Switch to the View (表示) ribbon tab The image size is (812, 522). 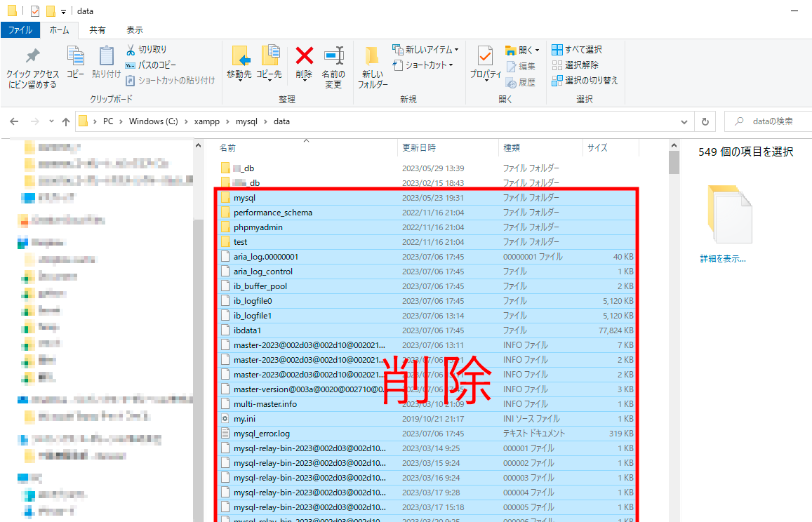[x=135, y=30]
